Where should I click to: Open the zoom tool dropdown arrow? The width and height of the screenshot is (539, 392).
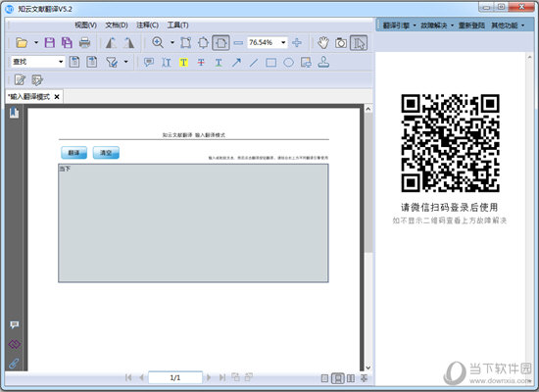click(172, 43)
